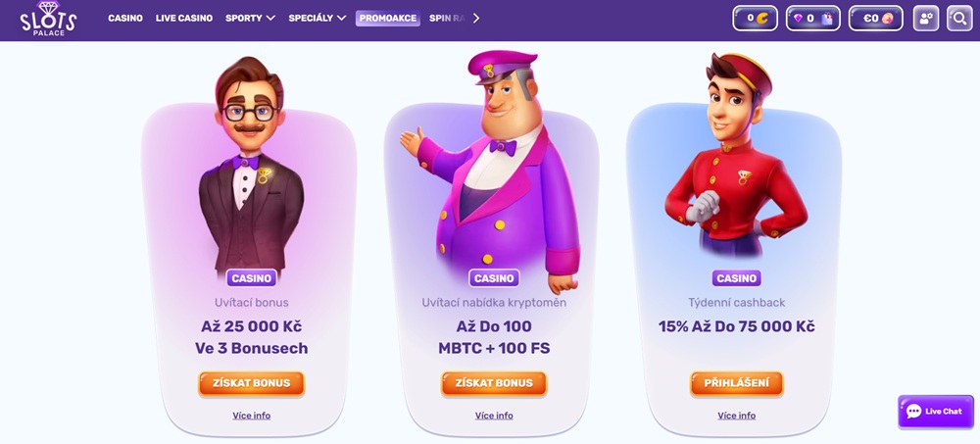
Task: Go to the CASINO menu item
Action: [x=125, y=19]
